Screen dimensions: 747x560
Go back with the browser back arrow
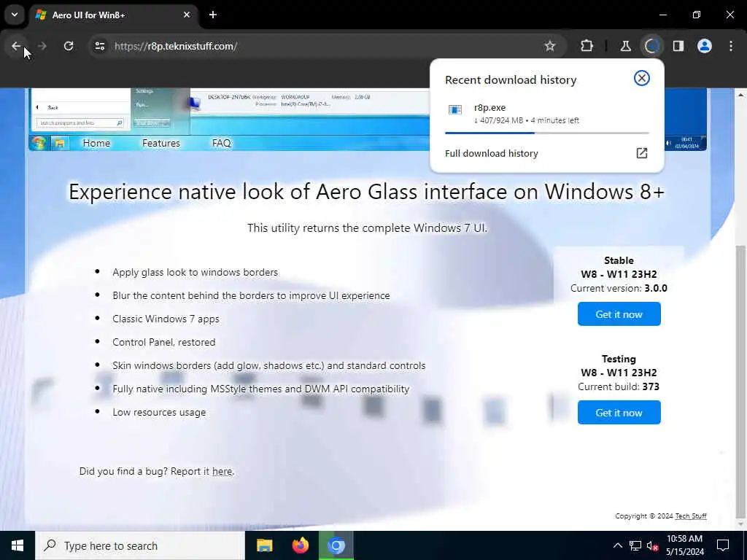pos(16,46)
